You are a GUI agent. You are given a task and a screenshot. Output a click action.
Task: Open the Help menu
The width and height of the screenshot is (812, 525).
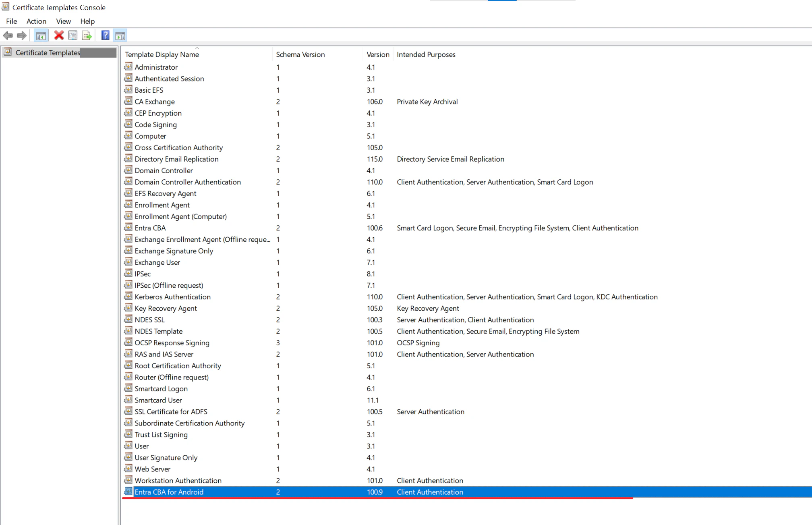coord(87,21)
